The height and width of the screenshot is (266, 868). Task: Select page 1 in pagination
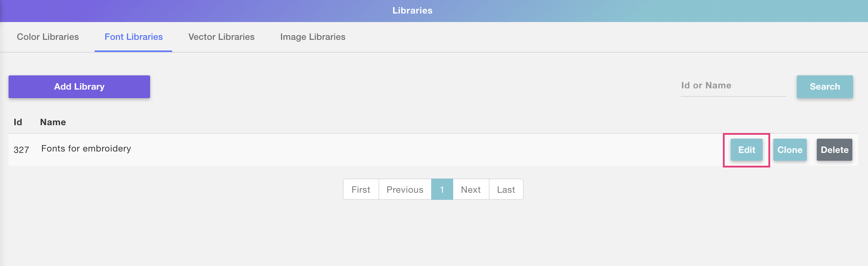click(442, 190)
